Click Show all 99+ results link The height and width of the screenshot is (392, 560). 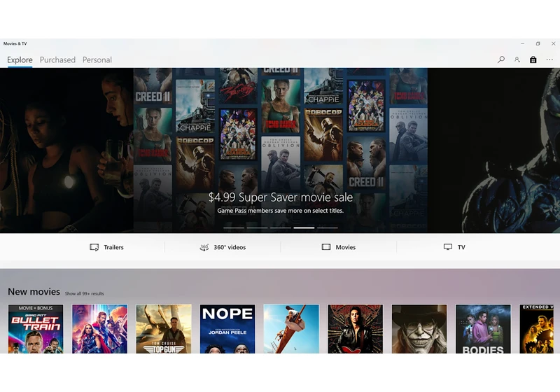point(84,293)
